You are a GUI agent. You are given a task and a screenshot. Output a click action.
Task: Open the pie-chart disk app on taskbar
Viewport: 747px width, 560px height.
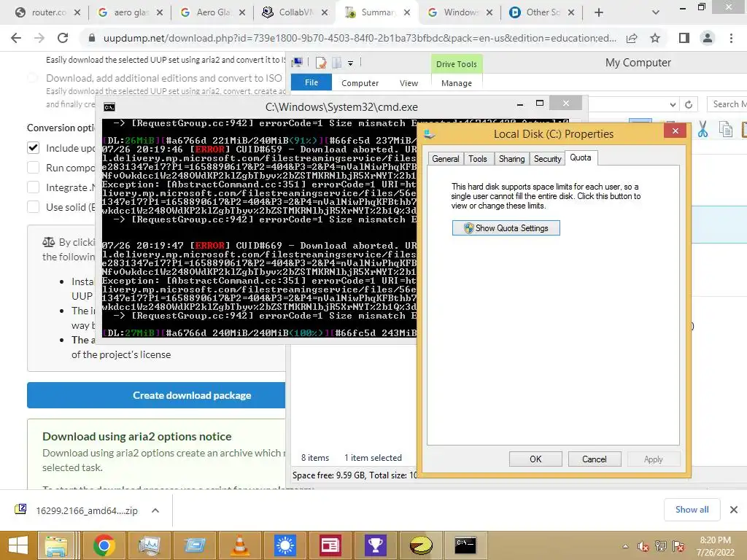[421, 545]
